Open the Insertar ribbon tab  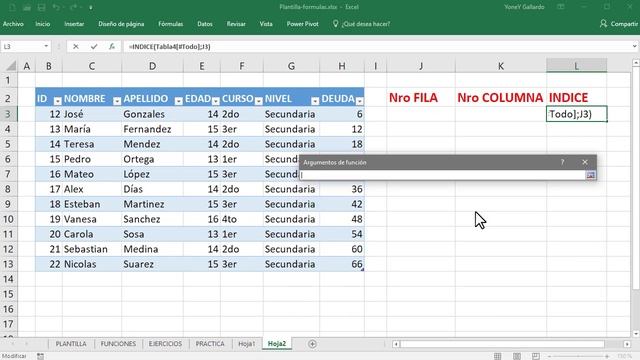click(x=74, y=24)
